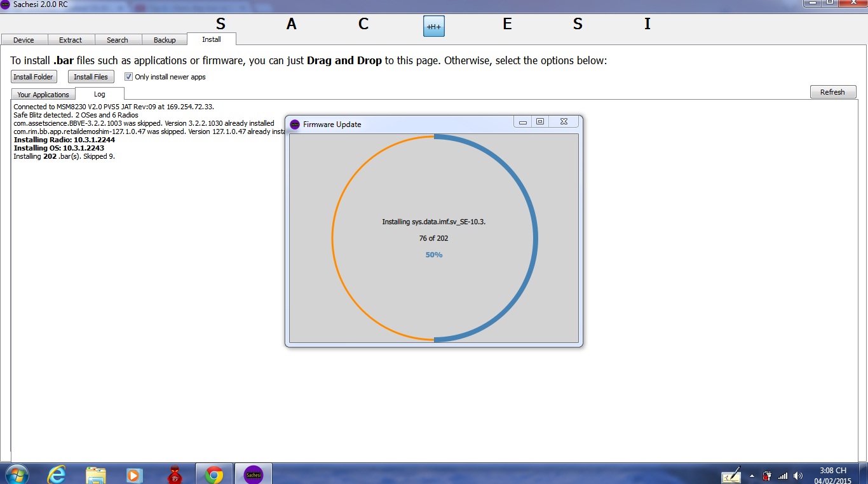Screen dimensions: 868x484
Task: Click the Firmware Update dialog title icon
Action: (x=295, y=124)
